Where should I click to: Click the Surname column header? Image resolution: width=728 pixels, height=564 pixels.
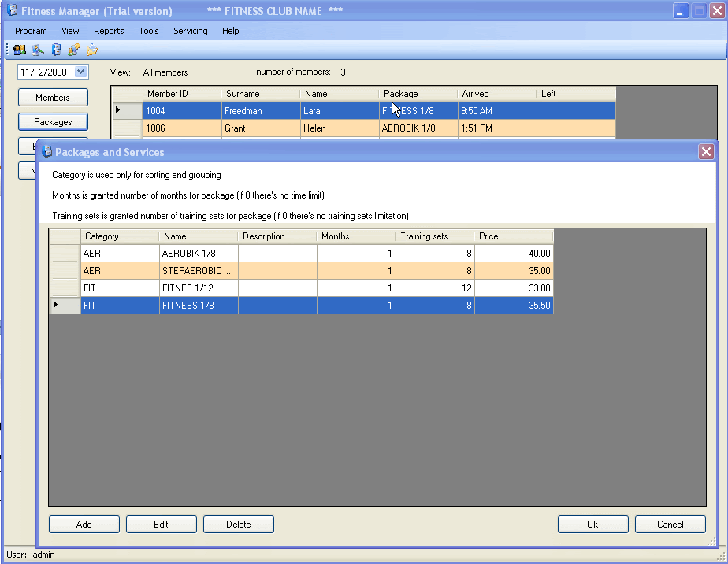click(261, 94)
